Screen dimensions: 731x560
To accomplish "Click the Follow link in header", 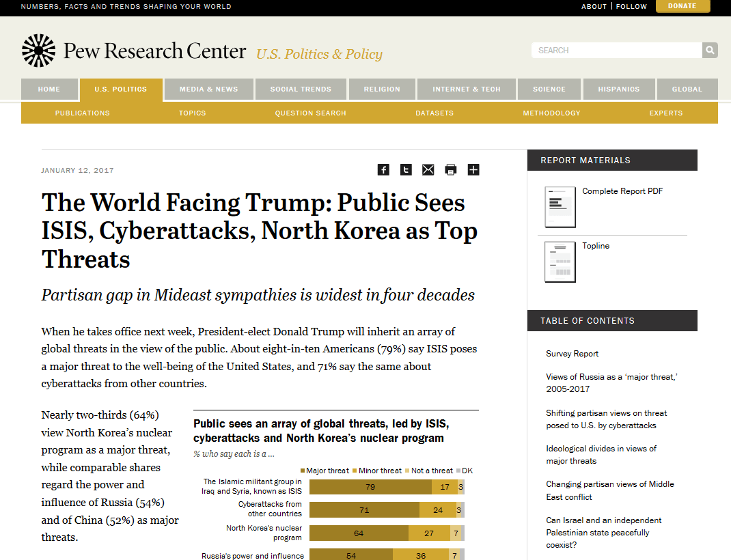I will (x=631, y=6).
